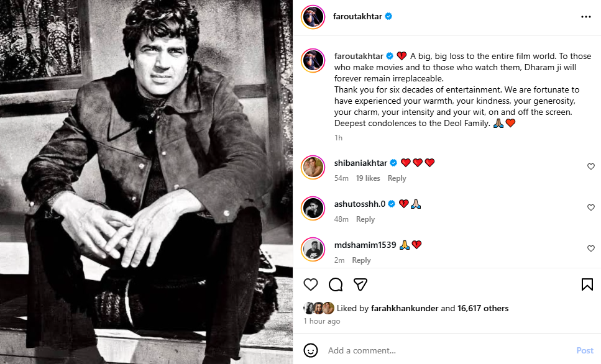Save the post with the bookmark icon
This screenshot has height=364, width=601.
pyautogui.click(x=587, y=284)
